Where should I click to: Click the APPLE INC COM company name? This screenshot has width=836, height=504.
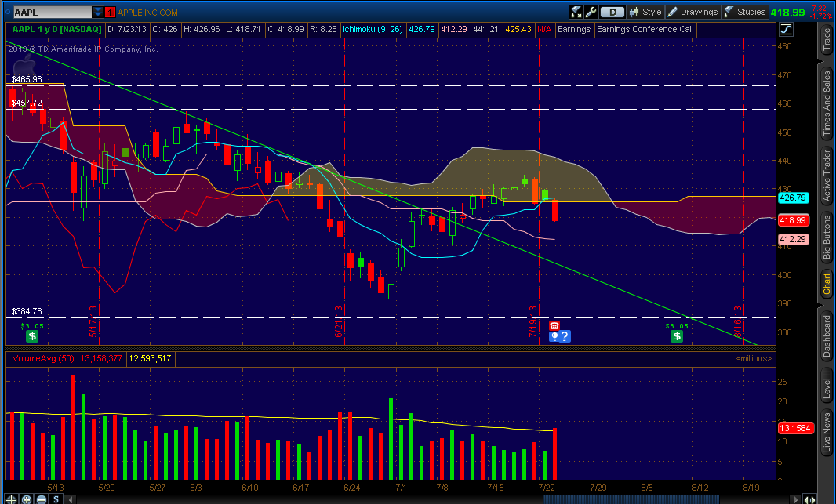tap(147, 13)
